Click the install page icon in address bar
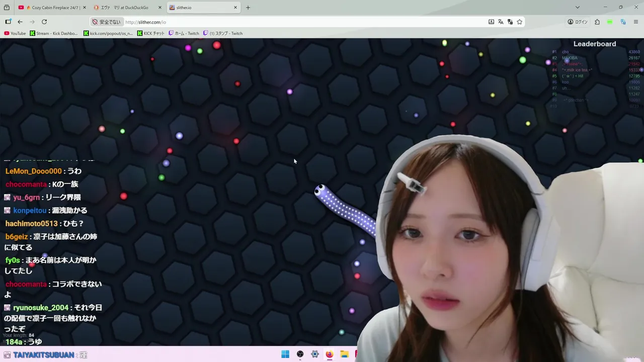Image resolution: width=644 pixels, height=362 pixels. point(491,22)
